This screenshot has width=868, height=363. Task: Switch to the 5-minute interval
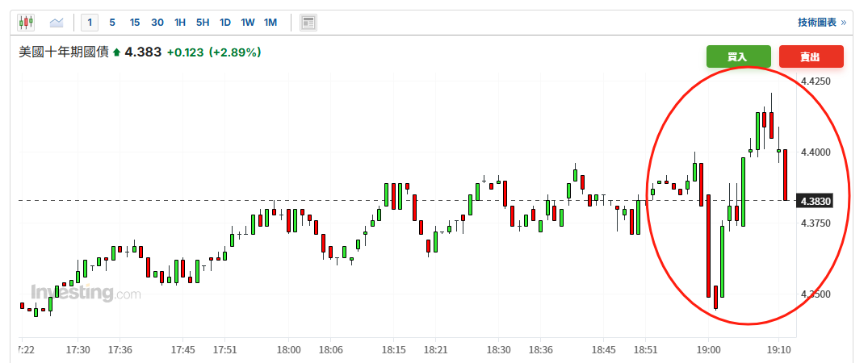click(112, 23)
